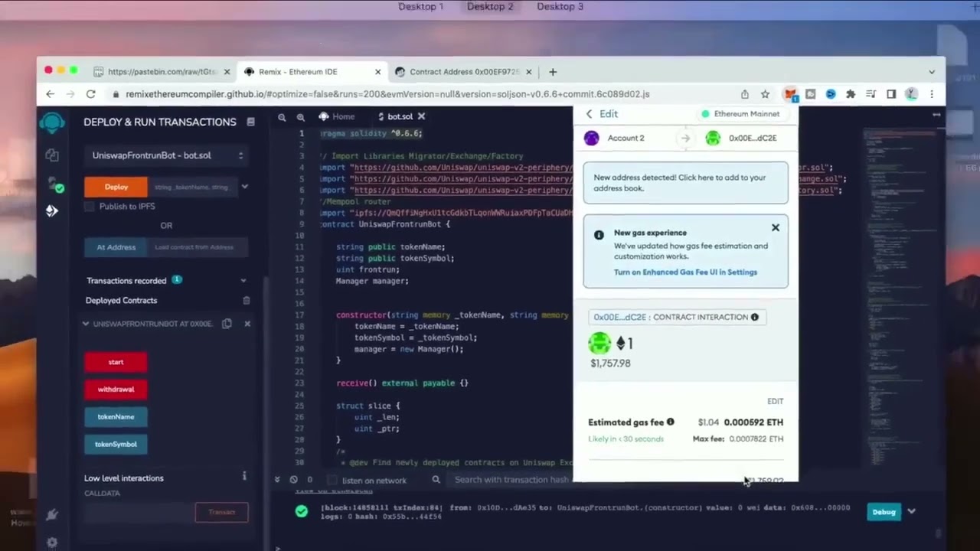Click EDIT above the estimated gas fee

point(775,401)
